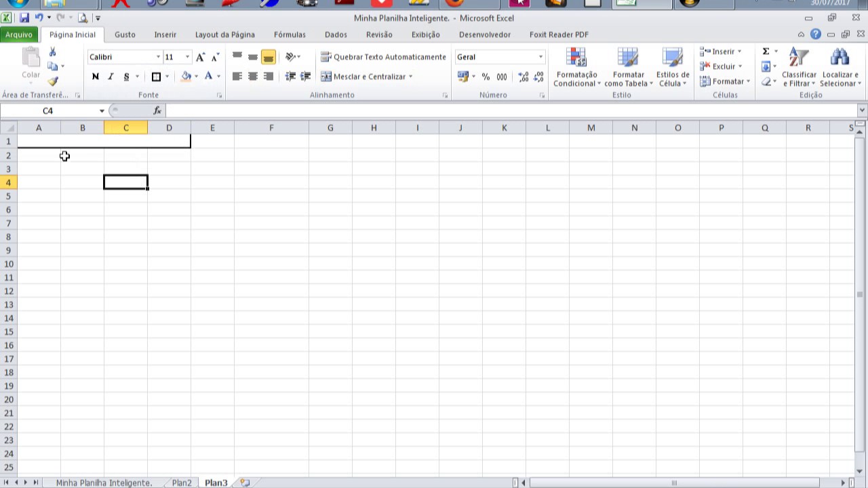868x488 pixels.
Task: Select the Plan2 sheet tab
Action: pos(182,483)
